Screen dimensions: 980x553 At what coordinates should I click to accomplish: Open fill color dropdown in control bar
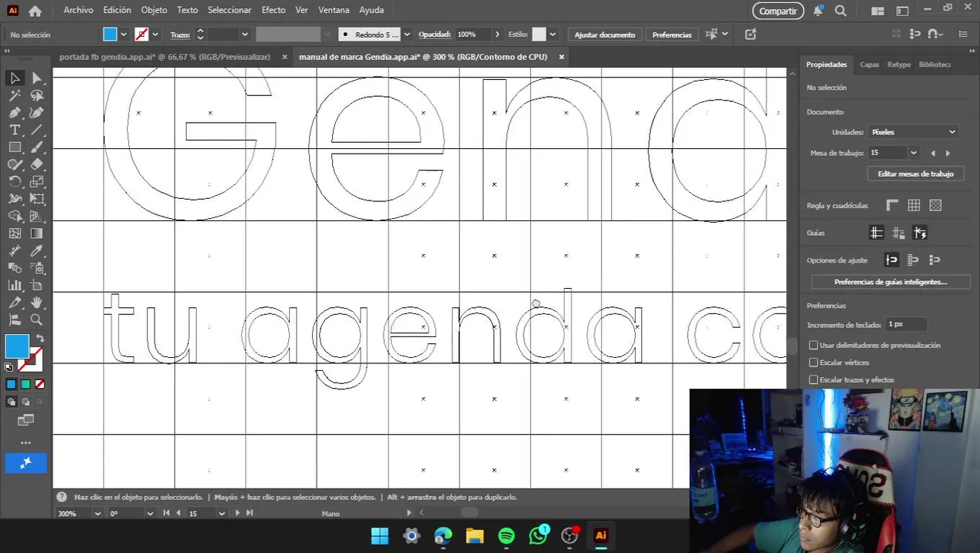click(x=124, y=35)
